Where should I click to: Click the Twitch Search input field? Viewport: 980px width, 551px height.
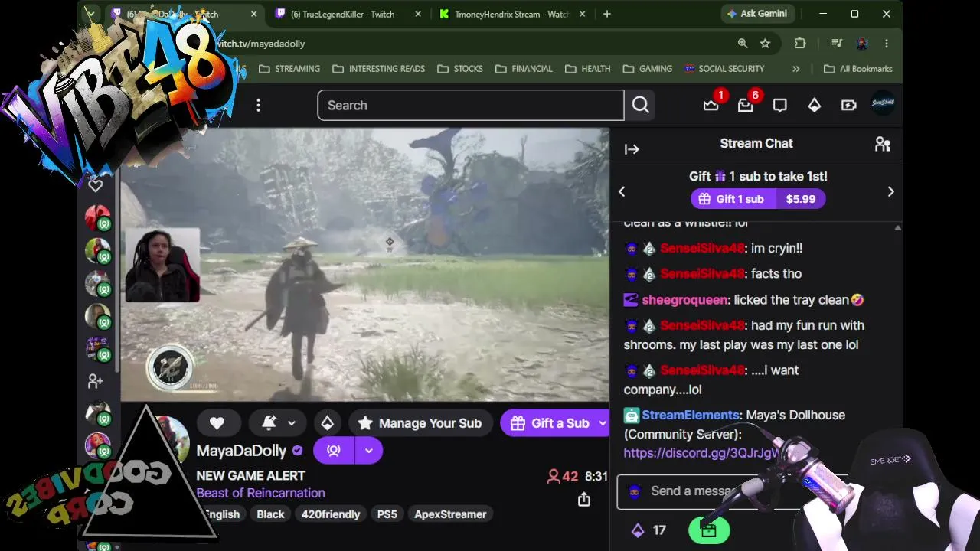(471, 106)
